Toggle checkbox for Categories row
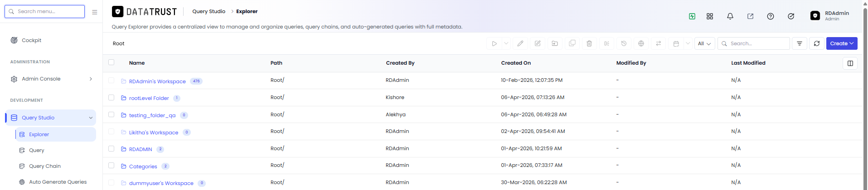The image size is (868, 190). [112, 166]
